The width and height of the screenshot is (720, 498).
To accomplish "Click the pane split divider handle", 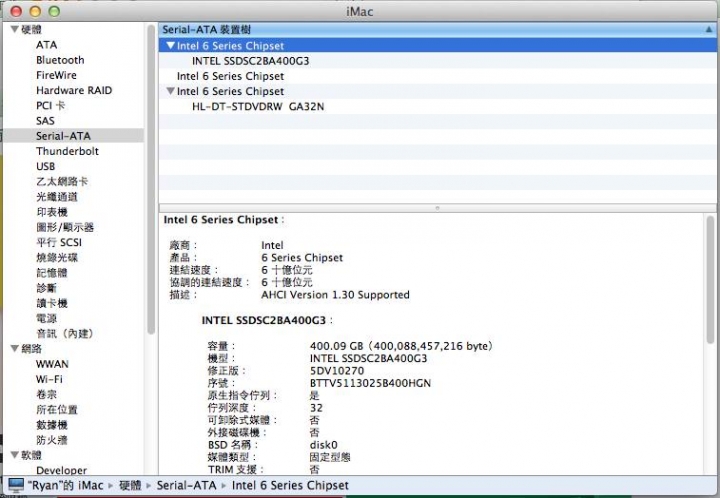I will pos(437,208).
